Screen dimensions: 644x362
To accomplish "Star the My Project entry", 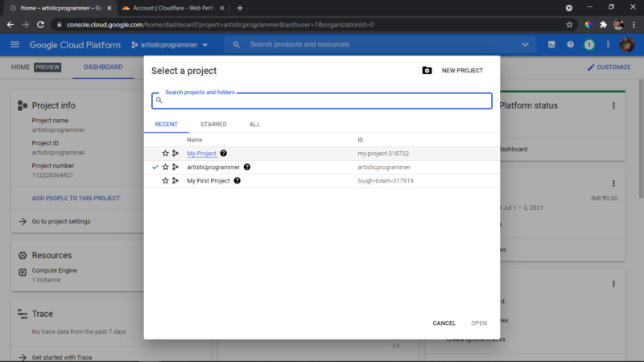I will click(165, 153).
